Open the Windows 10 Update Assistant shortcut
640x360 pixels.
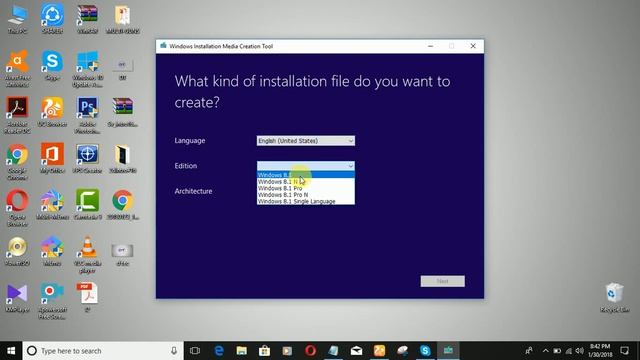pos(87,69)
